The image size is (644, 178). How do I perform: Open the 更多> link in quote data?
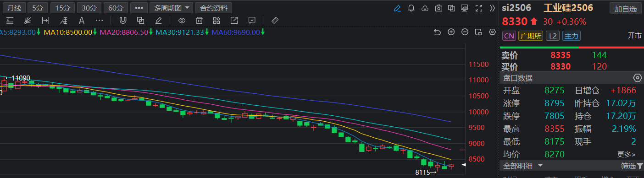click(x=627, y=154)
